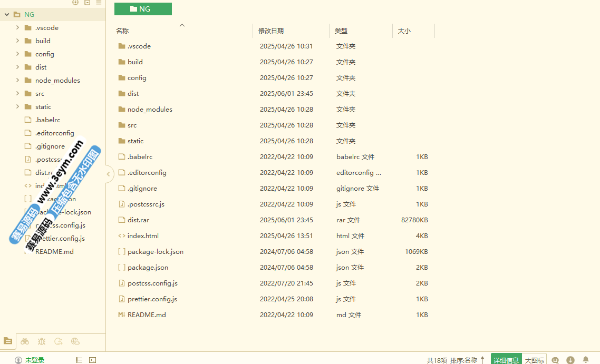Click the cloud globe icon in sidebar
Screen dimensions: 600x364
75,341
